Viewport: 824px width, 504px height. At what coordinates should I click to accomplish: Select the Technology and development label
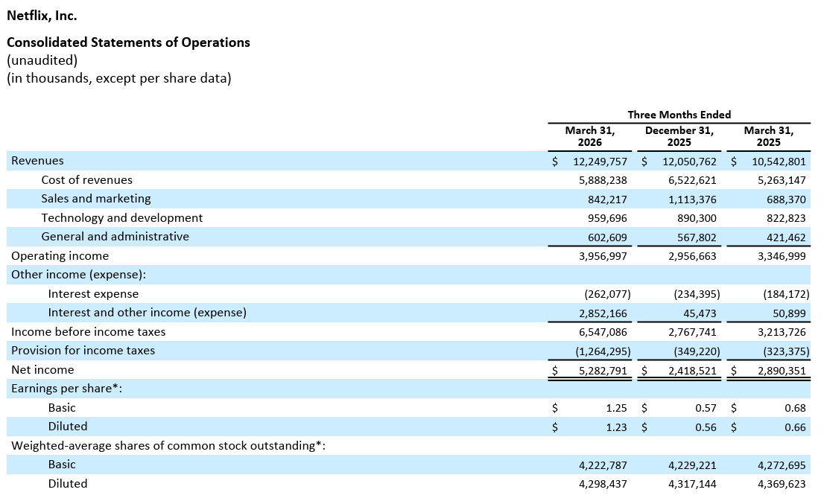pos(121,218)
